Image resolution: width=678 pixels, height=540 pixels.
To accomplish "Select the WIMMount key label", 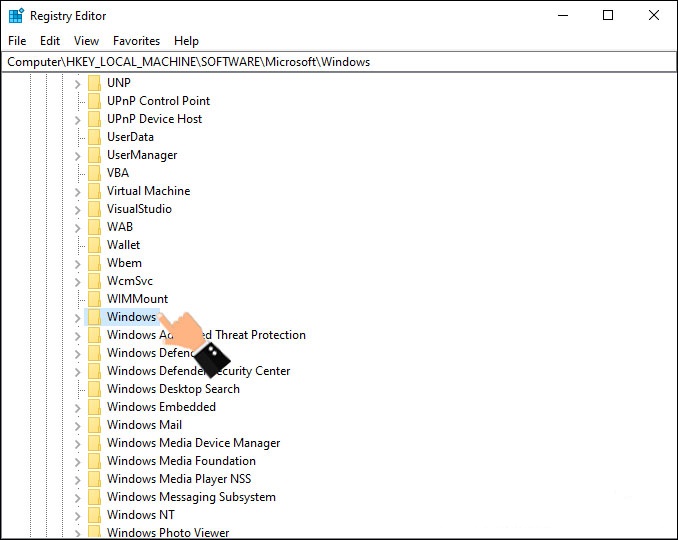I will [137, 299].
